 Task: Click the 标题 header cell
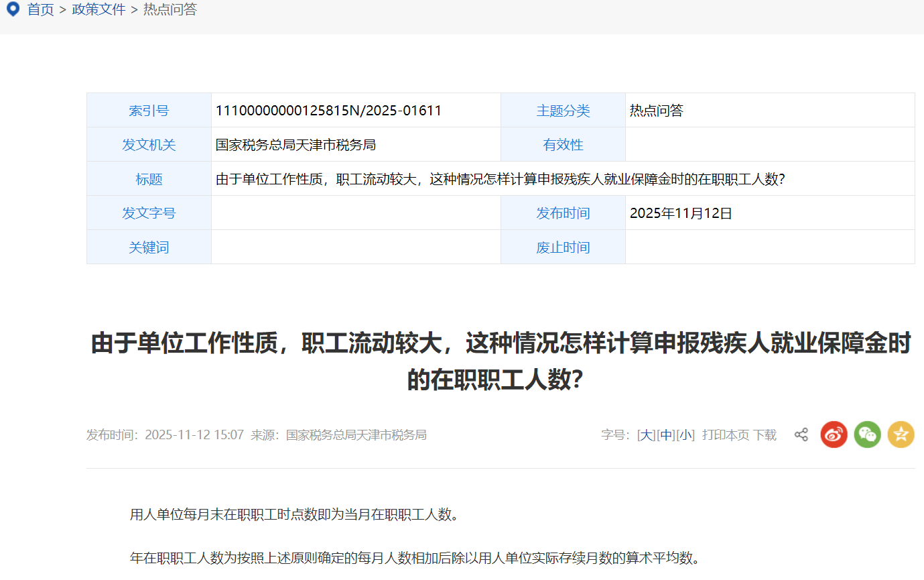coord(149,179)
